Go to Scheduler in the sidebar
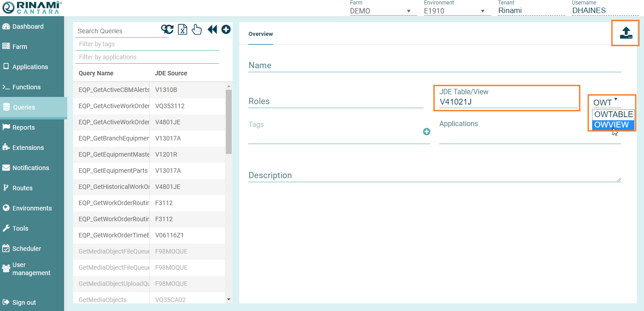The image size is (644, 311). pyautogui.click(x=26, y=249)
